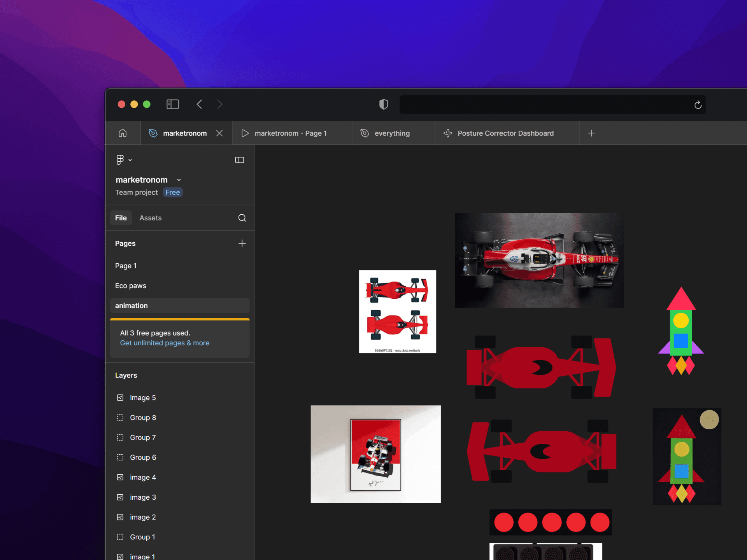Click the image 2 layer icon
Viewport: 747px width, 560px height.
[x=120, y=517]
